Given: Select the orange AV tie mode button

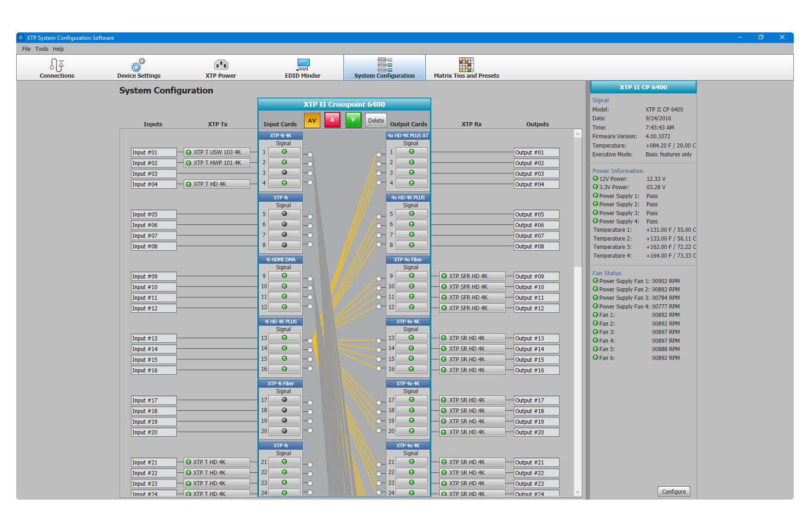Looking at the screenshot, I should (312, 120).
